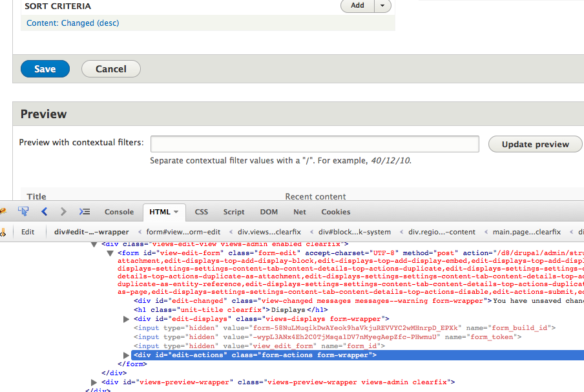
Task: Expand the views-preview-wrapper div node
Action: pyautogui.click(x=95, y=382)
